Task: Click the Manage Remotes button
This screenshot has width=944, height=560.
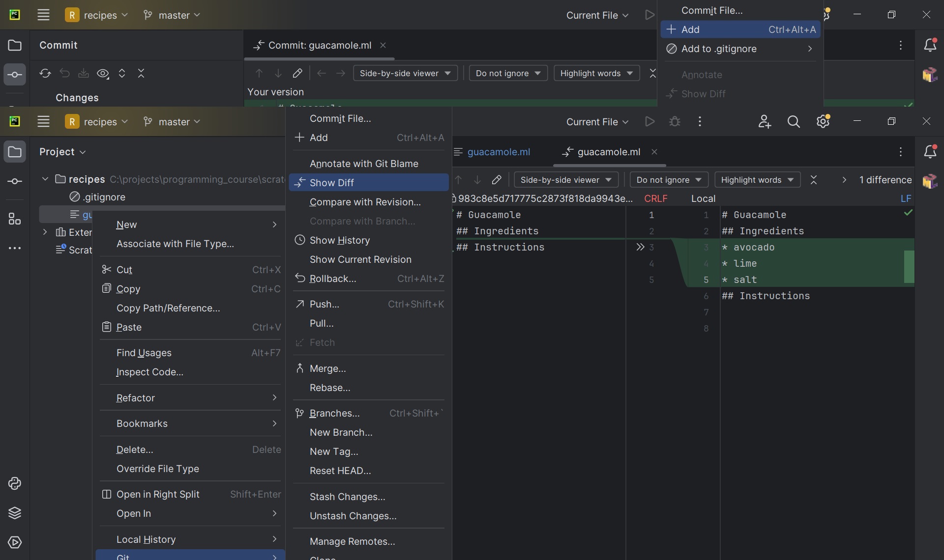Action: pos(352,540)
